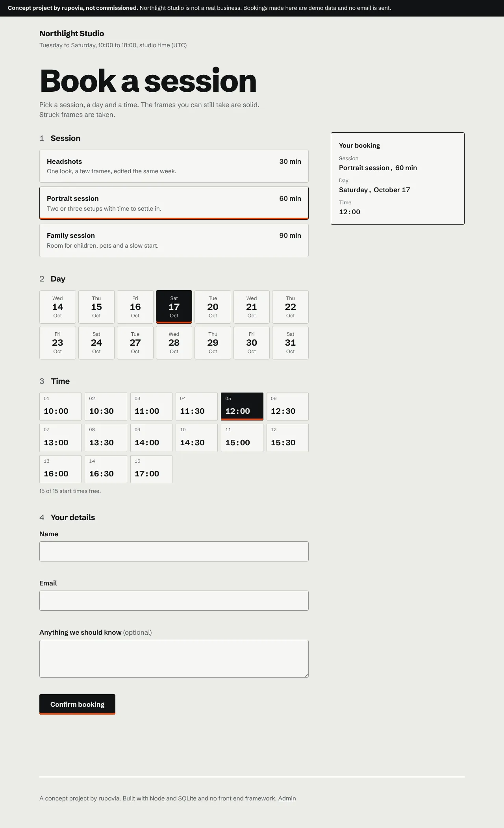
Task: Focus the Email input field
Action: point(174,600)
